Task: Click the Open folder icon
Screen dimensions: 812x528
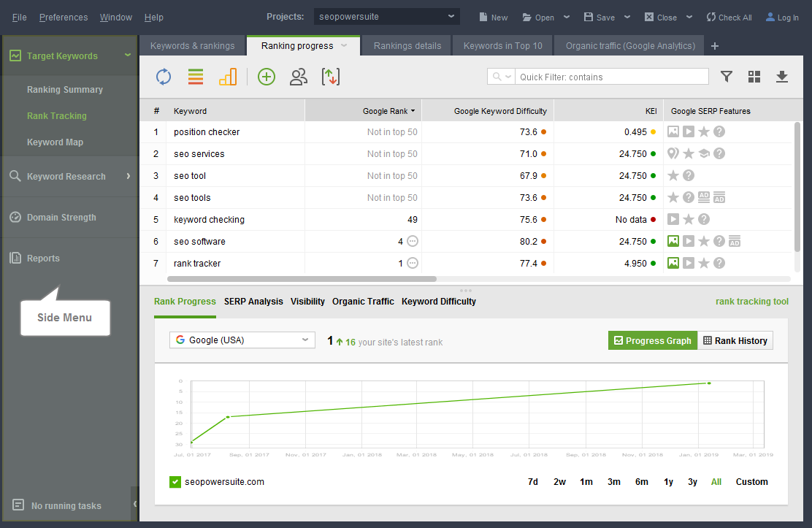Action: (527, 17)
